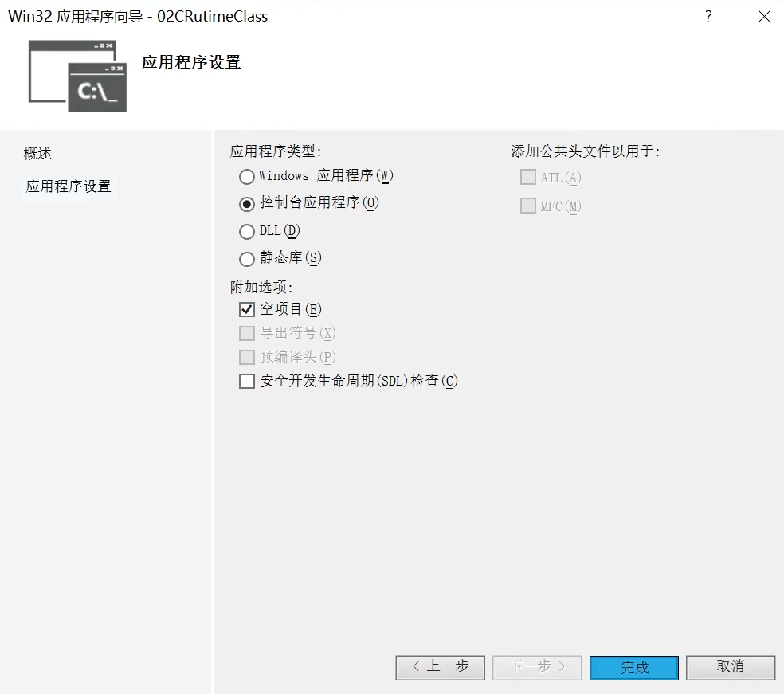Click the 添加公共头文件以用于: label

pyautogui.click(x=586, y=151)
